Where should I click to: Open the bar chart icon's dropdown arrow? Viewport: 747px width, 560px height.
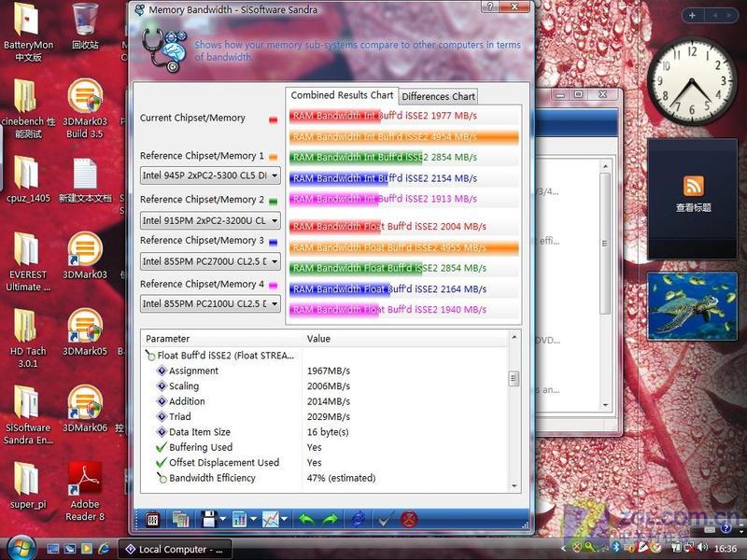point(253,520)
